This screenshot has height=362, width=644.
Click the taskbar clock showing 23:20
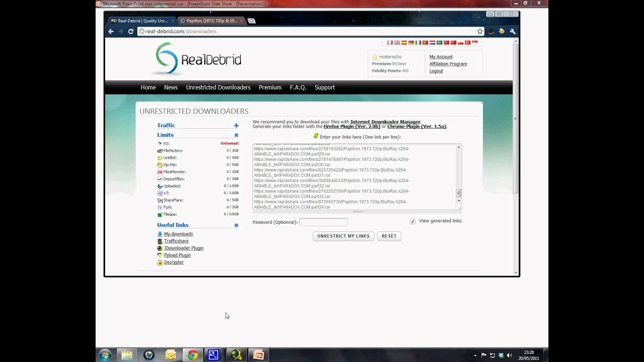[528, 355]
